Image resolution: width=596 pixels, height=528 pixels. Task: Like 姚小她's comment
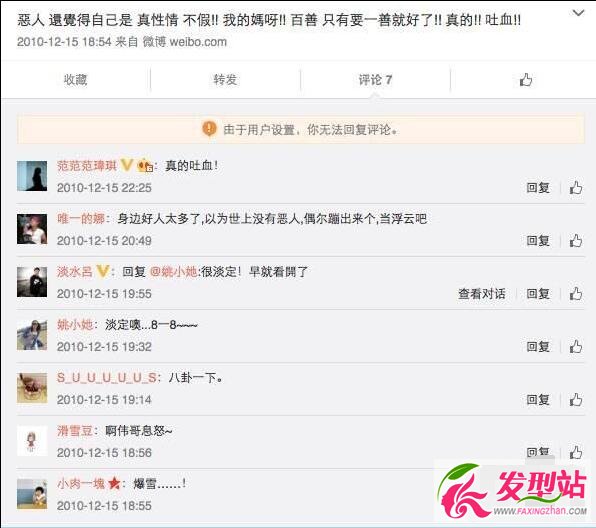coord(576,347)
